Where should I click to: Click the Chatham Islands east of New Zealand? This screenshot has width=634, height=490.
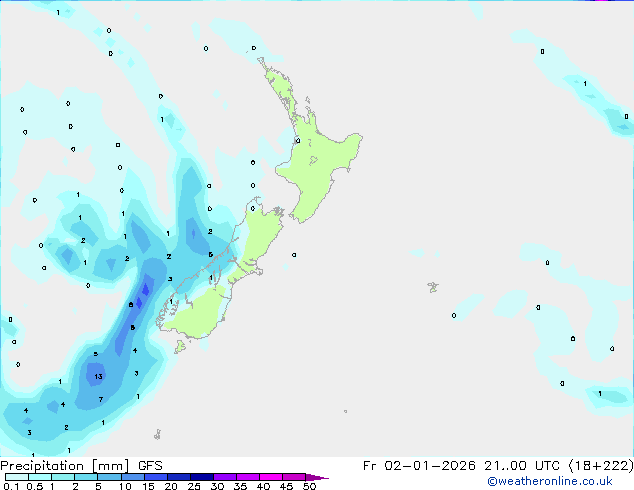pyautogui.click(x=433, y=287)
